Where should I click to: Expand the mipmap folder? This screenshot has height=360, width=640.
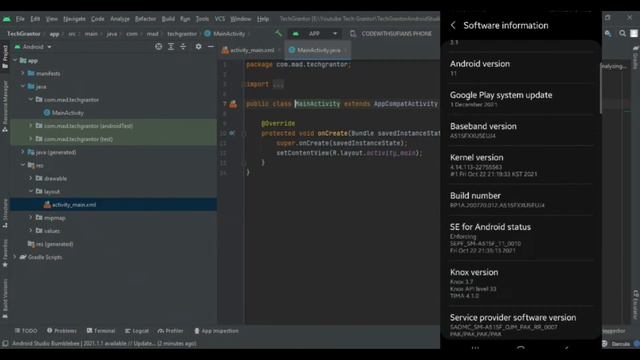click(x=31, y=218)
